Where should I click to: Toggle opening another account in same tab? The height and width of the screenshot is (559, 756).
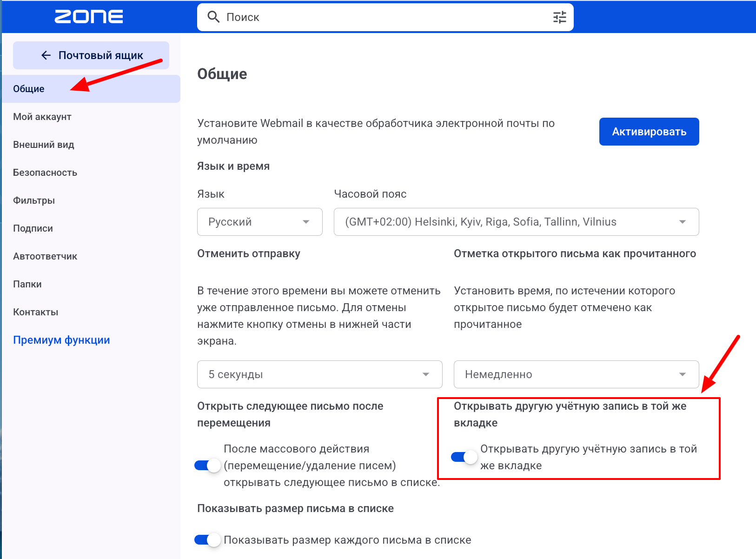pyautogui.click(x=464, y=457)
